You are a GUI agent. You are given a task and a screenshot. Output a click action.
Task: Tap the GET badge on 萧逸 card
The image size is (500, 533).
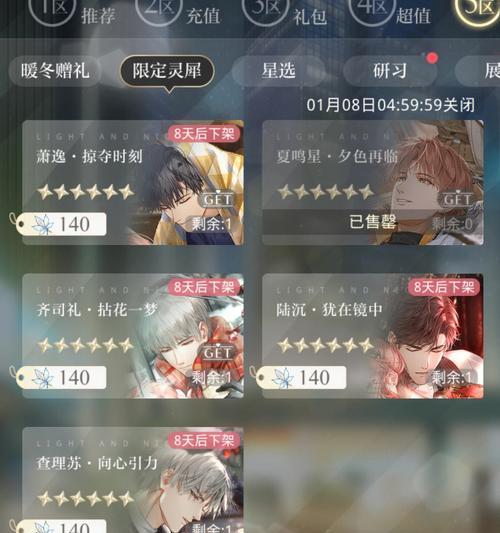coord(218,199)
